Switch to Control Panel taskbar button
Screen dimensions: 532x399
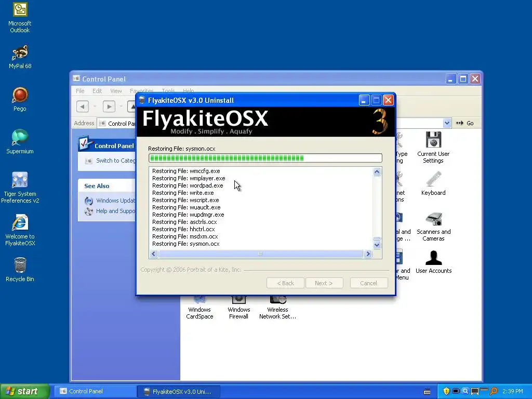click(95, 391)
